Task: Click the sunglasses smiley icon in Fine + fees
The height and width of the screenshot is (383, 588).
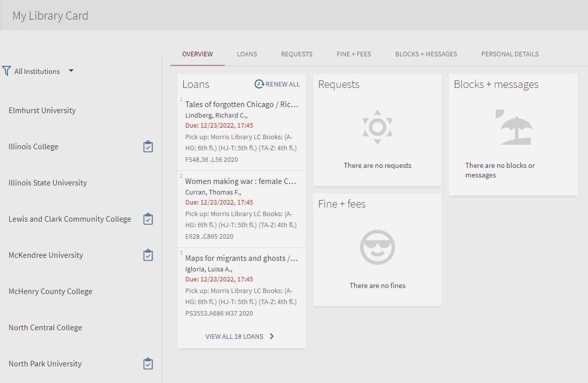Action: pos(378,247)
